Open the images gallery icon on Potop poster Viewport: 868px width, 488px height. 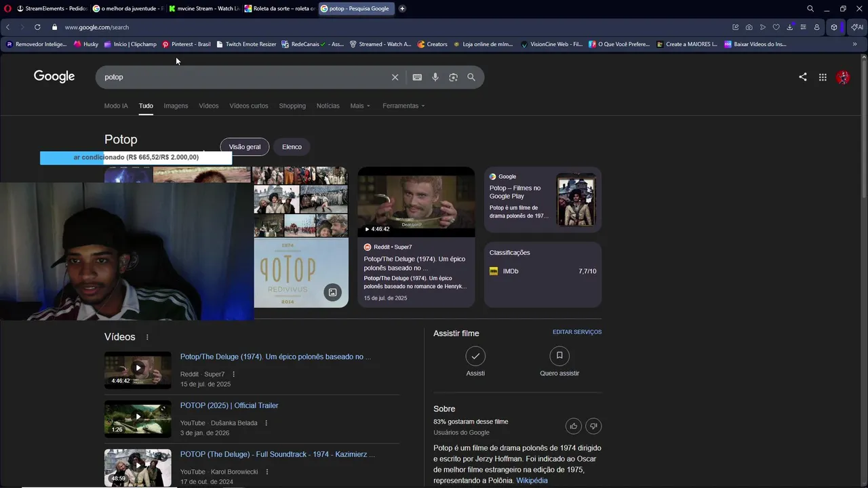(x=332, y=292)
